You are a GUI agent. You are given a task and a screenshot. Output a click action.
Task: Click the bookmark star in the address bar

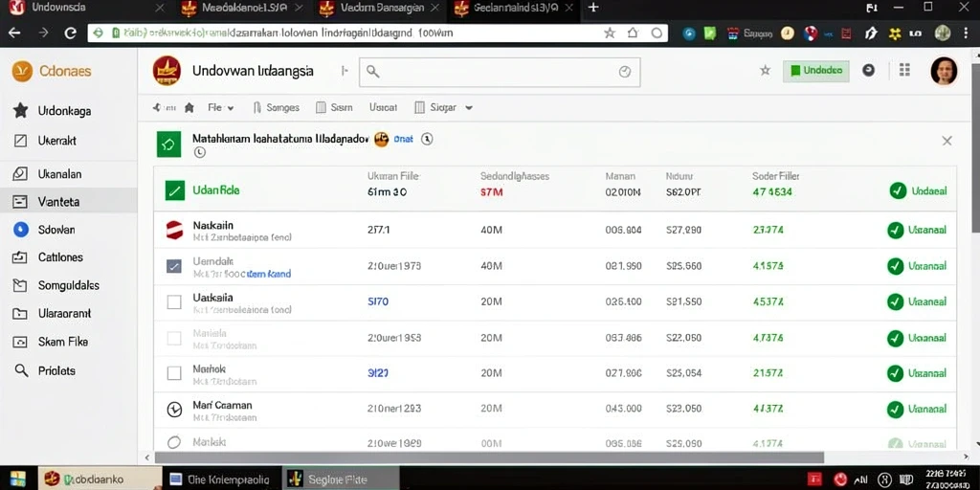[610, 33]
